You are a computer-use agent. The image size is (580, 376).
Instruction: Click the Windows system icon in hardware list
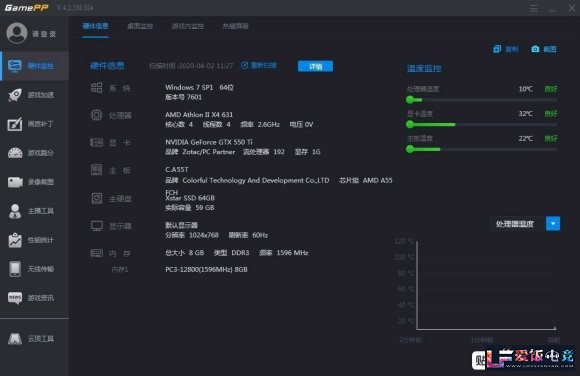click(x=97, y=88)
